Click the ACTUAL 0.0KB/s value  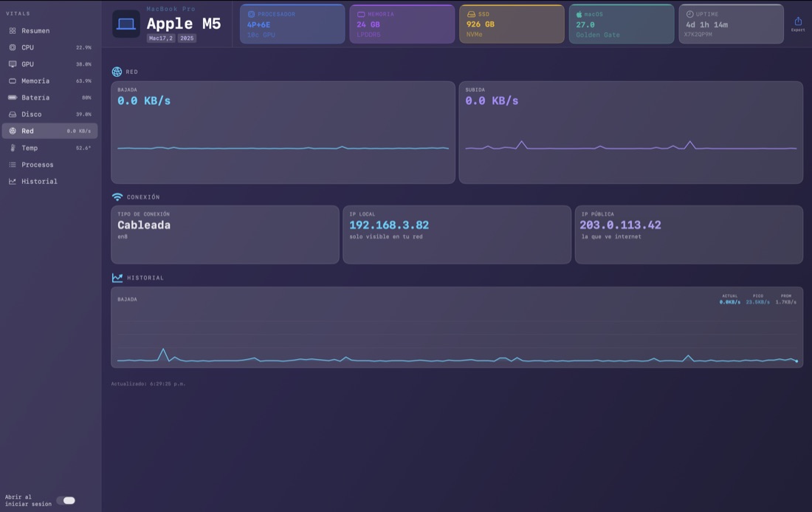click(729, 302)
